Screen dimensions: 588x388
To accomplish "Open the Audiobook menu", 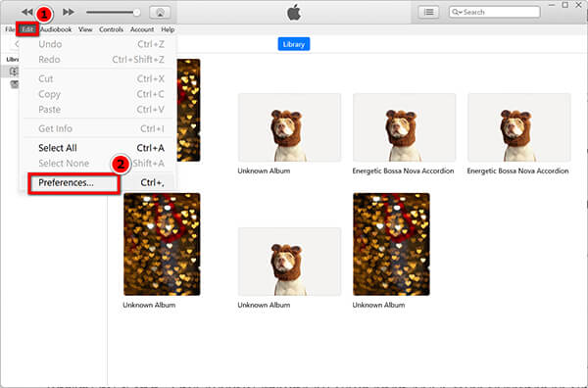I will pos(56,29).
